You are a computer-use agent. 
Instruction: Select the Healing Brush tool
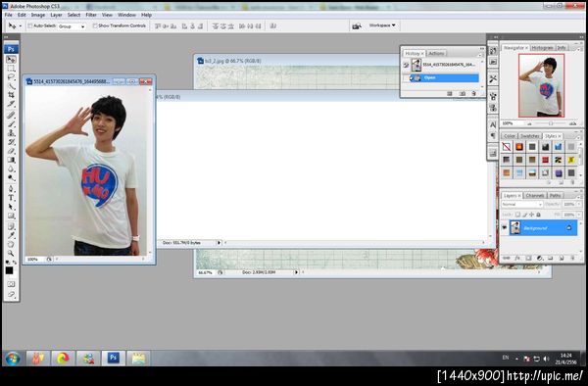[x=11, y=115]
